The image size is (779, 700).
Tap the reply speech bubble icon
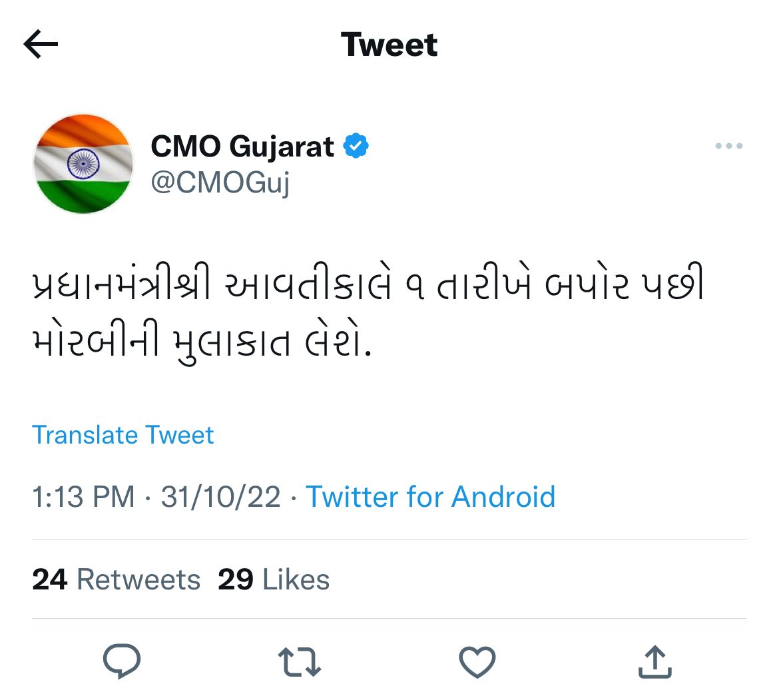point(122,661)
